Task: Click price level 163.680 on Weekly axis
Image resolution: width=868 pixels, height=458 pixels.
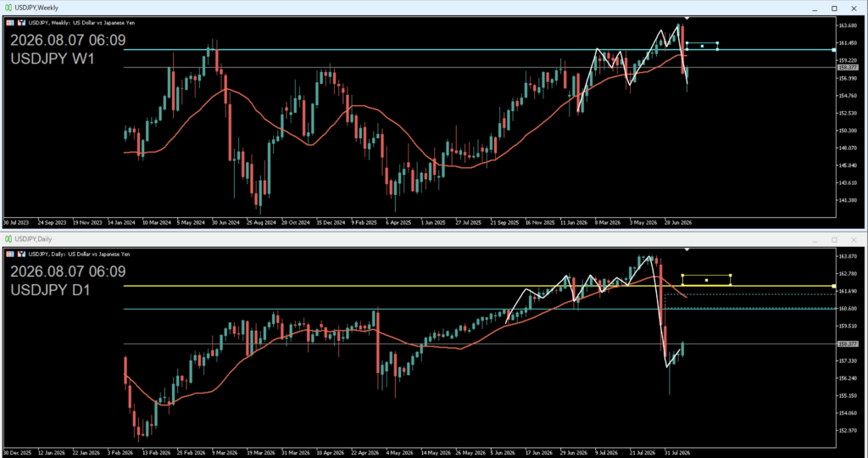Action: pos(848,25)
